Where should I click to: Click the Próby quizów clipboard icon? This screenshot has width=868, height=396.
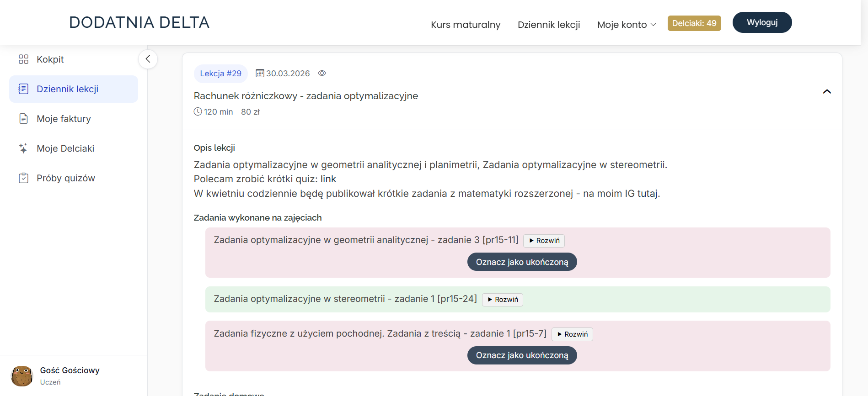(23, 178)
